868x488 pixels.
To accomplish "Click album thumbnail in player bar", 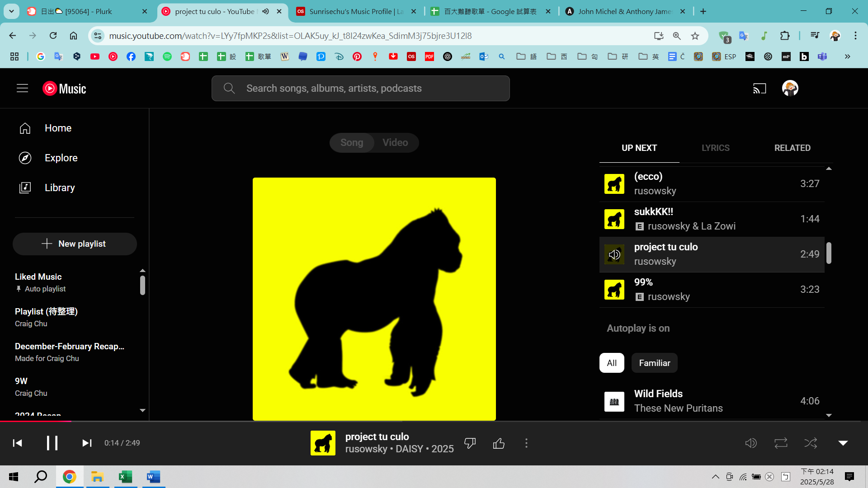I will 323,443.
